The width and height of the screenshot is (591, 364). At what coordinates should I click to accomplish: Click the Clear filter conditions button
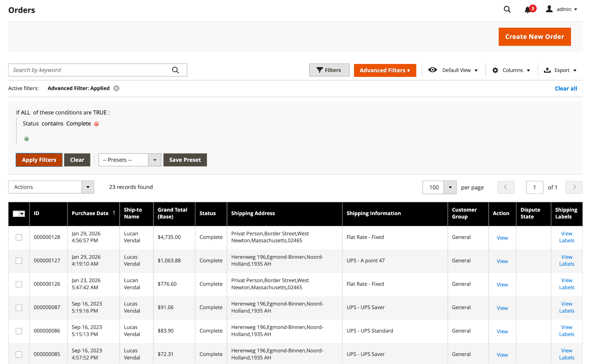coord(77,160)
